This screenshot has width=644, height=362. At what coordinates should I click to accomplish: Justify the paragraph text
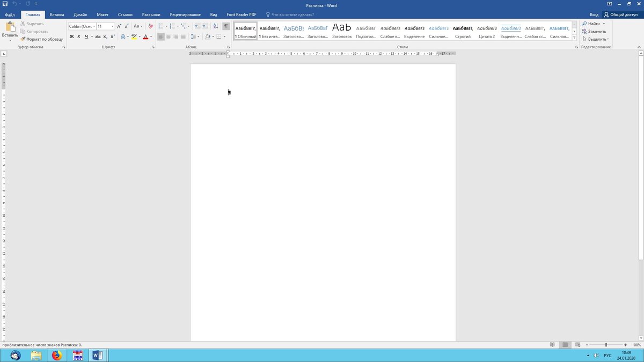183,36
